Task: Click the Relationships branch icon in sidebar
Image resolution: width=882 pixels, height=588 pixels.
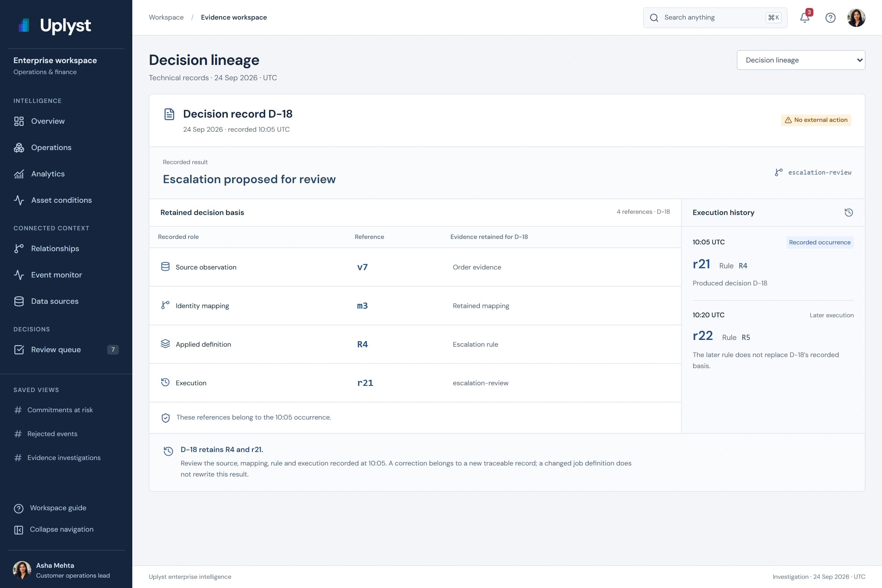Action: (19, 249)
